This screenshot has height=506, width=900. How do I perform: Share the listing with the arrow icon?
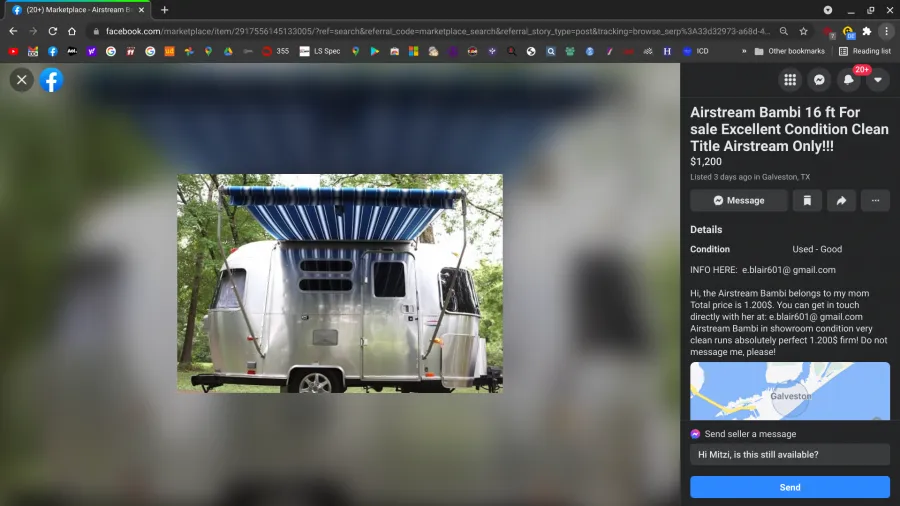(x=841, y=200)
